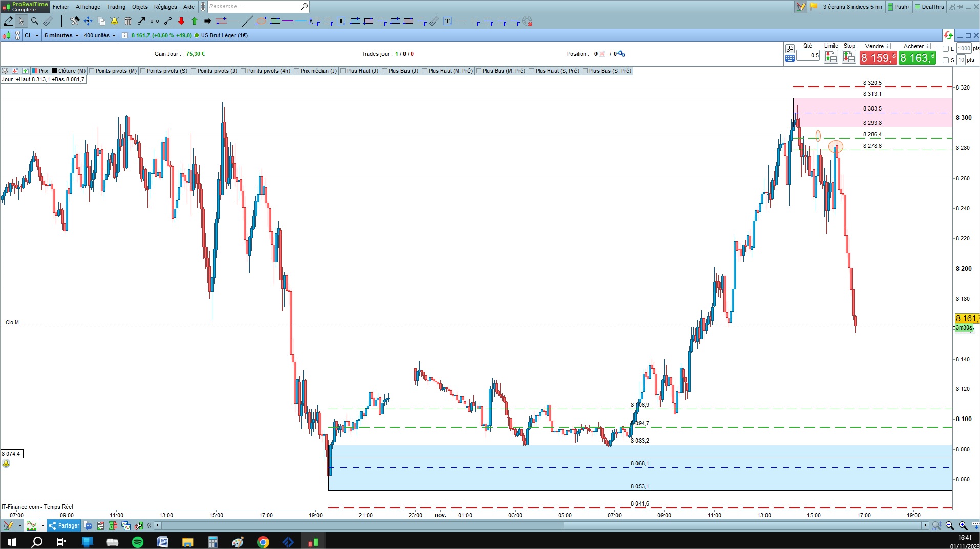Viewport: 980px width, 549px height.
Task: Enable Points pivots (M) checkbox
Action: click(x=113, y=71)
